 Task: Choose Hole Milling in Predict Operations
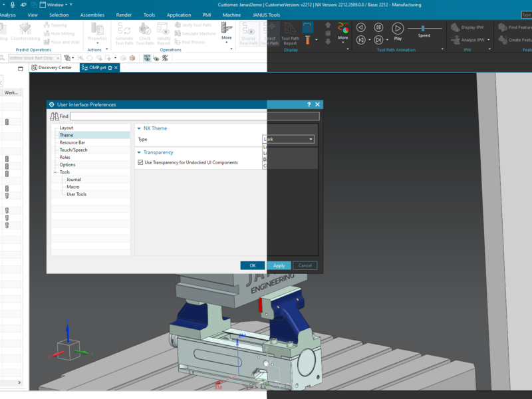[59, 34]
